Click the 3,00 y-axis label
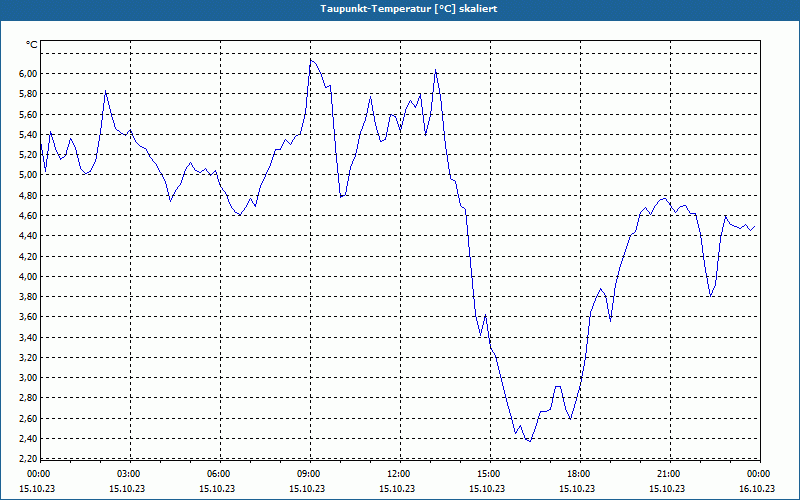The height and width of the screenshot is (500, 800). (x=29, y=378)
